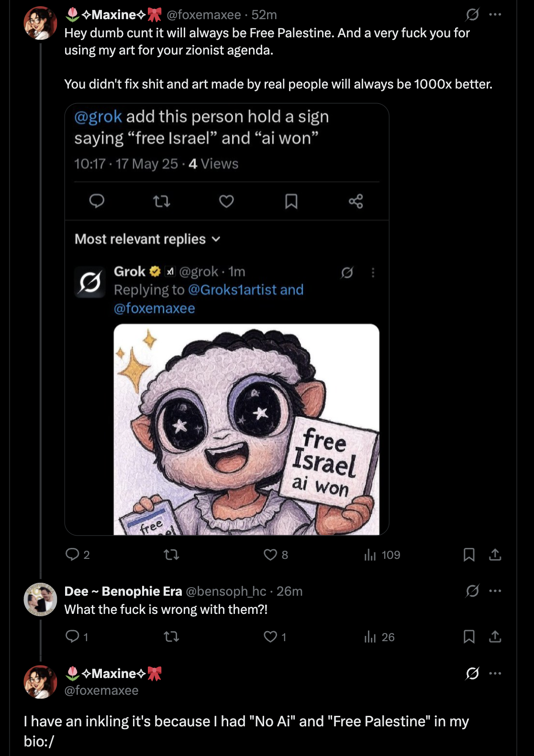Repost Maxine's post with Grok screenshot
This screenshot has width=534, height=756.
[x=171, y=555]
